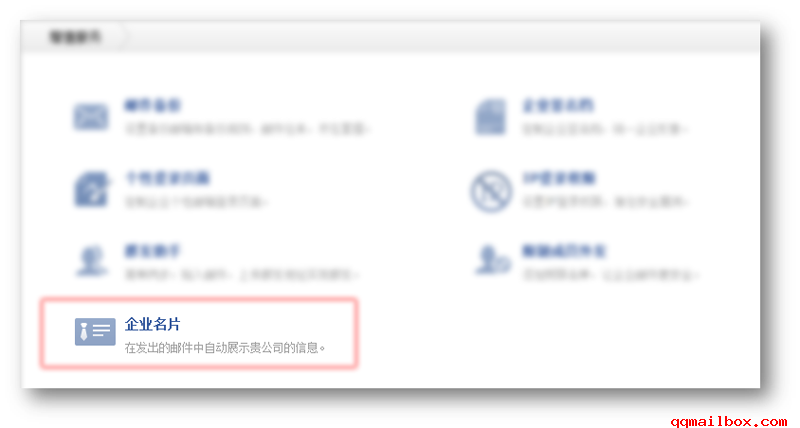Click the circular prohibited-sign icon
This screenshot has height=428, width=800.
491,191
